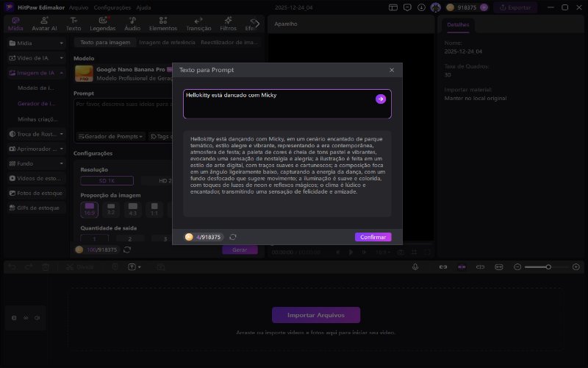The height and width of the screenshot is (368, 588).
Task: Open the Áudio tool icon
Action: click(132, 24)
